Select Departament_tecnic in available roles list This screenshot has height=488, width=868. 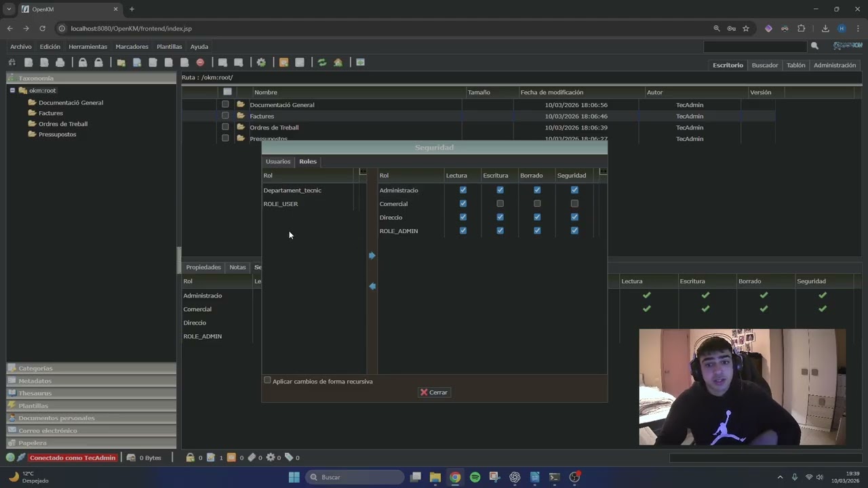pos(292,190)
